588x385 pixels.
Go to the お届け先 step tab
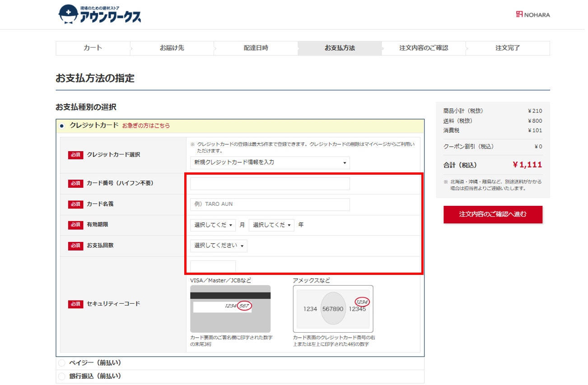(172, 48)
